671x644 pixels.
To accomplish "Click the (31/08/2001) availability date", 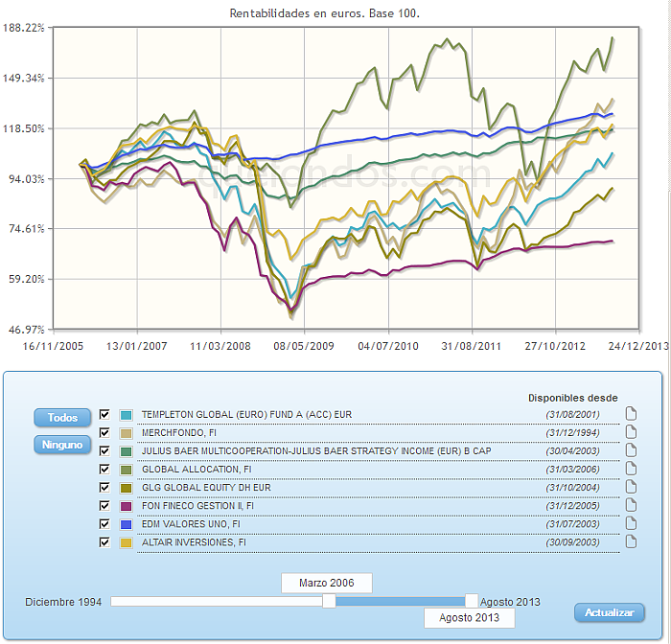I will click(x=572, y=415).
